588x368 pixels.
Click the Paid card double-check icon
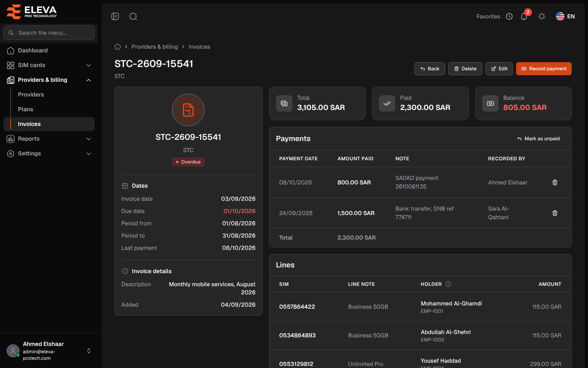[387, 103]
